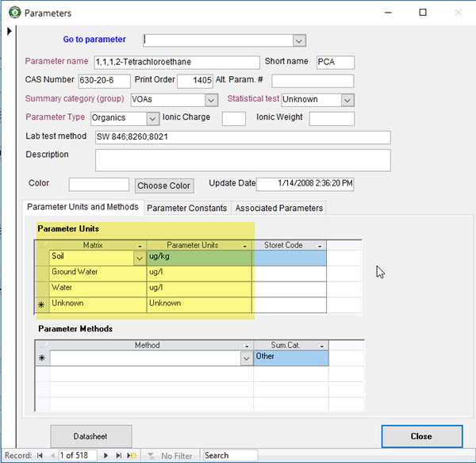Screen dimensions: 476x463
Task: Create new blank record icon
Action: (x=132, y=455)
